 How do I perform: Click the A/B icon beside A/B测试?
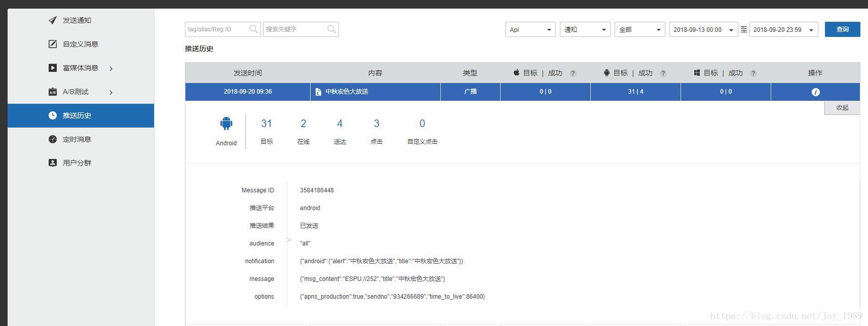point(53,92)
